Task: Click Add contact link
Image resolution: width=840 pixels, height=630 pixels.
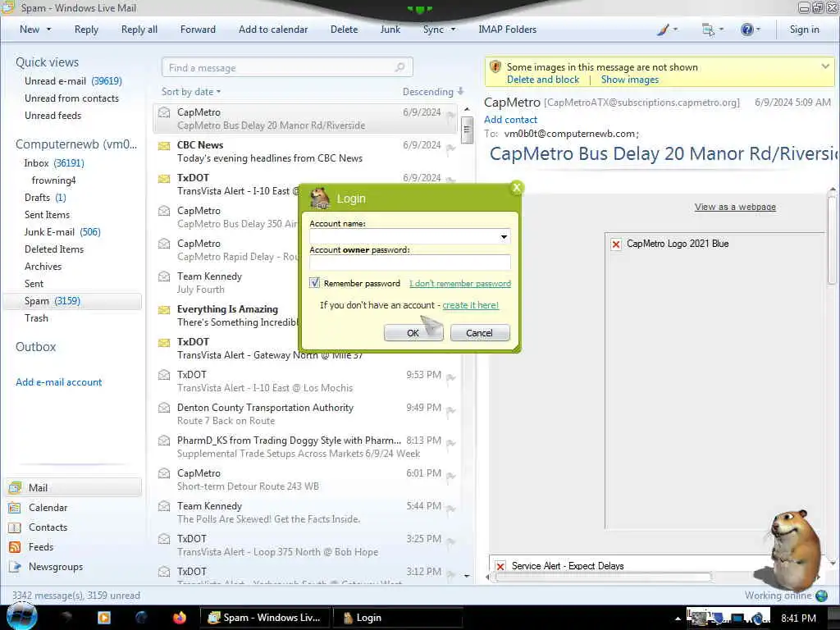Action: coord(510,120)
